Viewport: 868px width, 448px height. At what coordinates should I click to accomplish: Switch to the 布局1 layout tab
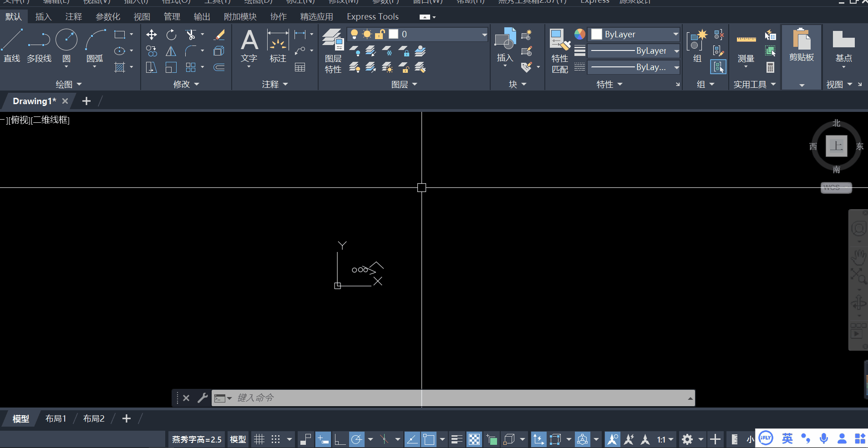[56, 418]
